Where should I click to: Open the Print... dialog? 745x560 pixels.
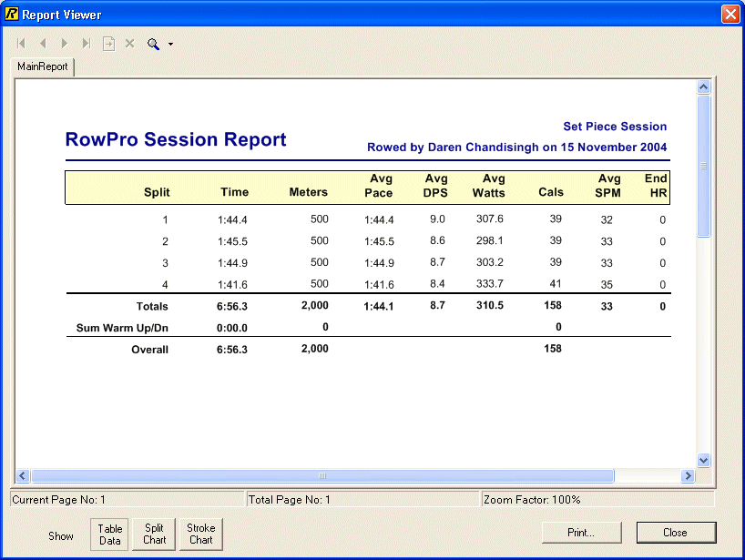click(581, 533)
